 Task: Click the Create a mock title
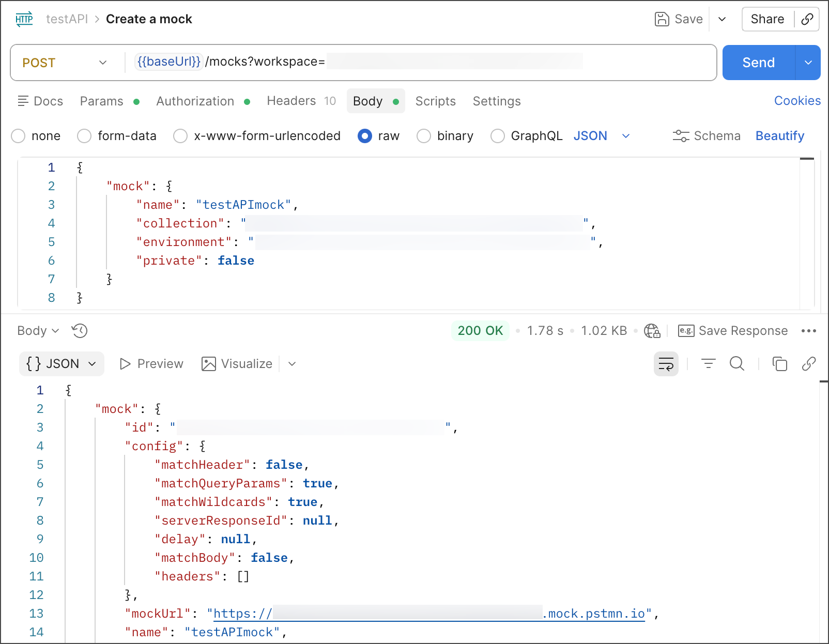(x=149, y=19)
